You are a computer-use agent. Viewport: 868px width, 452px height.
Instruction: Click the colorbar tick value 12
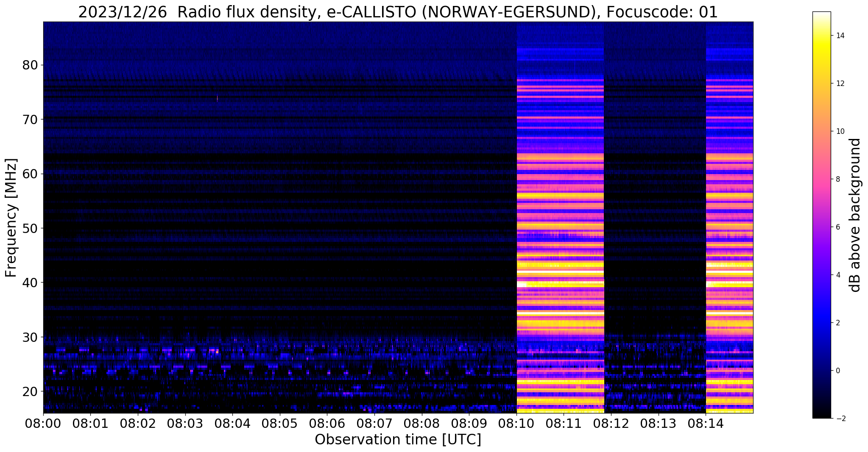tap(840, 83)
